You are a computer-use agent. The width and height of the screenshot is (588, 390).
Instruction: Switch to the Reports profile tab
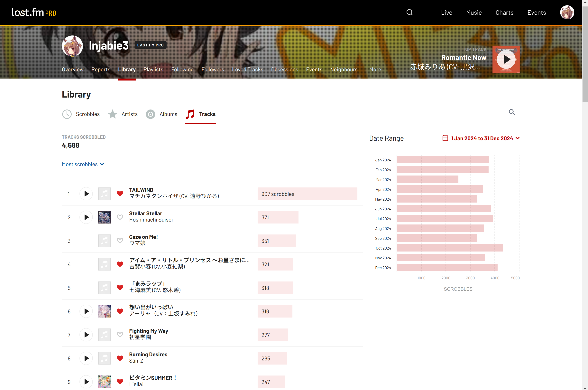point(101,70)
